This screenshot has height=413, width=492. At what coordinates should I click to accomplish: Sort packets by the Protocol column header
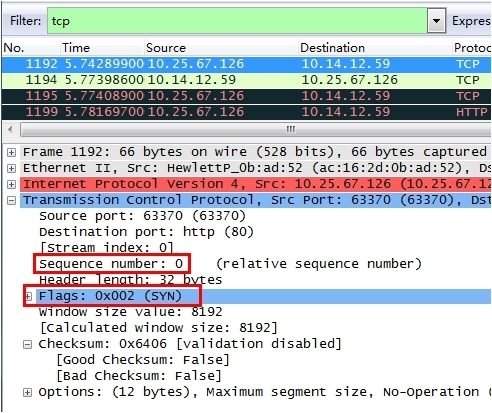tap(472, 48)
